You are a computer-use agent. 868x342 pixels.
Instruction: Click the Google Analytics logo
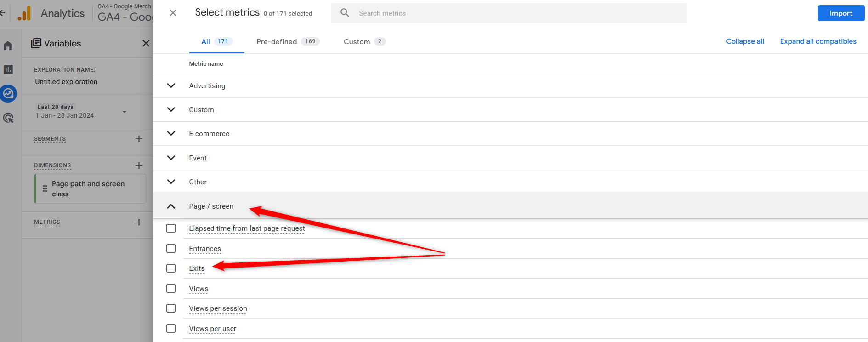coord(24,13)
